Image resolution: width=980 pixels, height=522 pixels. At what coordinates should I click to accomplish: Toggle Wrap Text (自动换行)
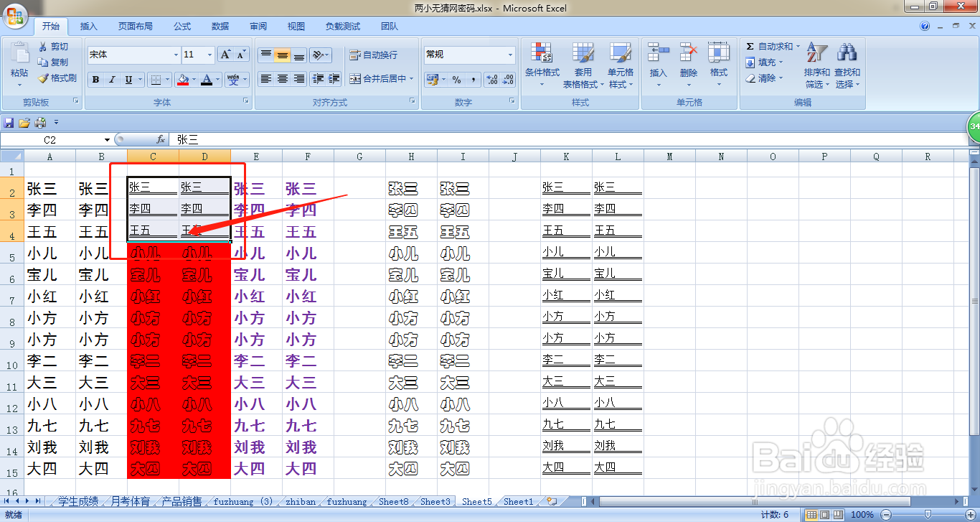pyautogui.click(x=373, y=55)
